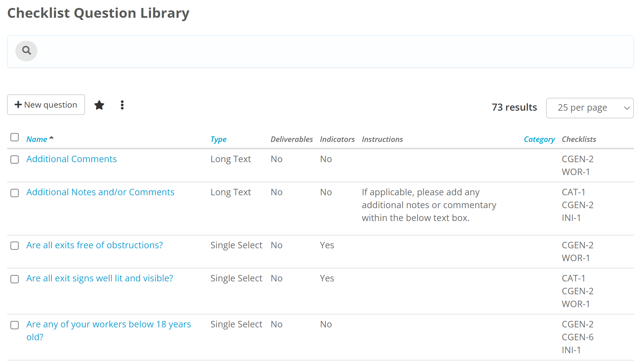Open the Additional Comments question

coord(71,159)
